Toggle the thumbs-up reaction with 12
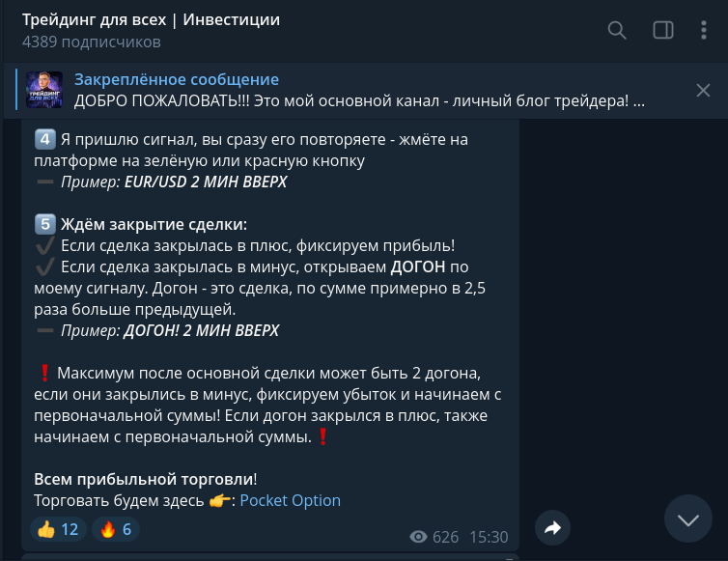 (59, 529)
